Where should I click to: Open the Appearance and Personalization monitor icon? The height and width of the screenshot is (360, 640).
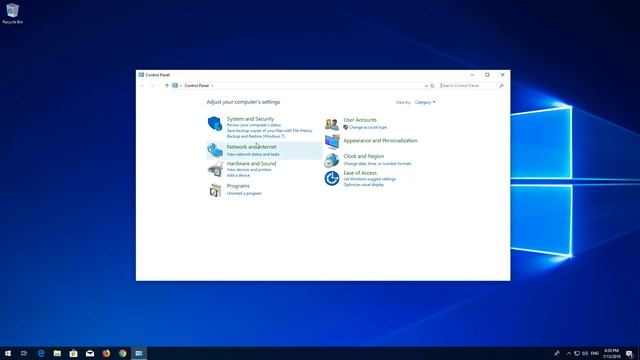332,142
